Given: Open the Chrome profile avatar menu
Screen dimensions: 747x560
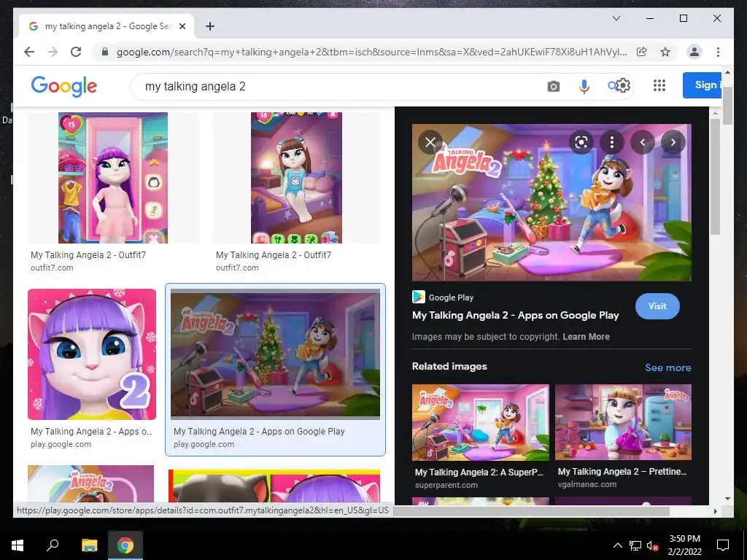Looking at the screenshot, I should pos(694,52).
